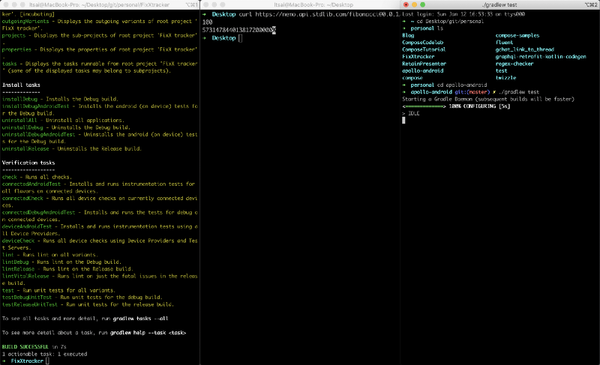Screen dimensions: 600x365
Task: Focus the ~/Desktop terminal via its title bar
Action: pyautogui.click(x=313, y=5)
